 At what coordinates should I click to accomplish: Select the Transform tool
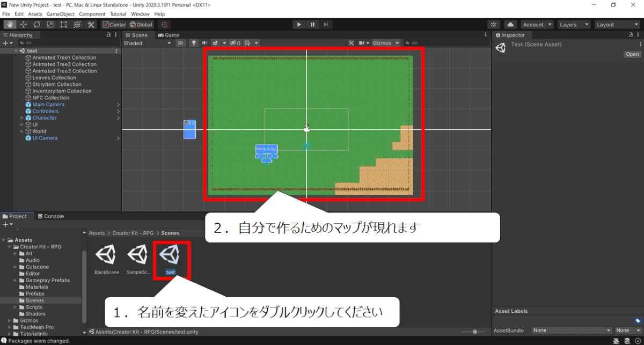(77, 25)
